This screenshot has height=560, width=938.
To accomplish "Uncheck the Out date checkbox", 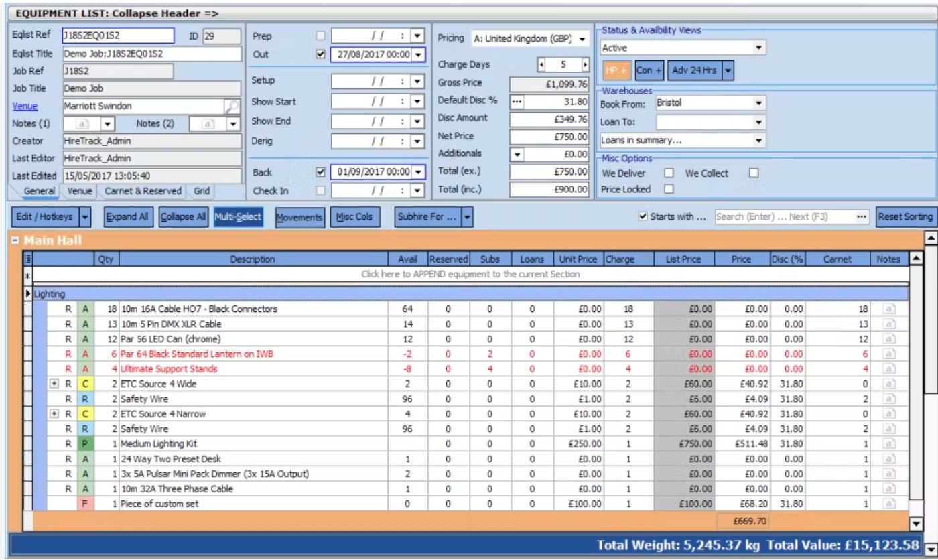I will point(320,54).
